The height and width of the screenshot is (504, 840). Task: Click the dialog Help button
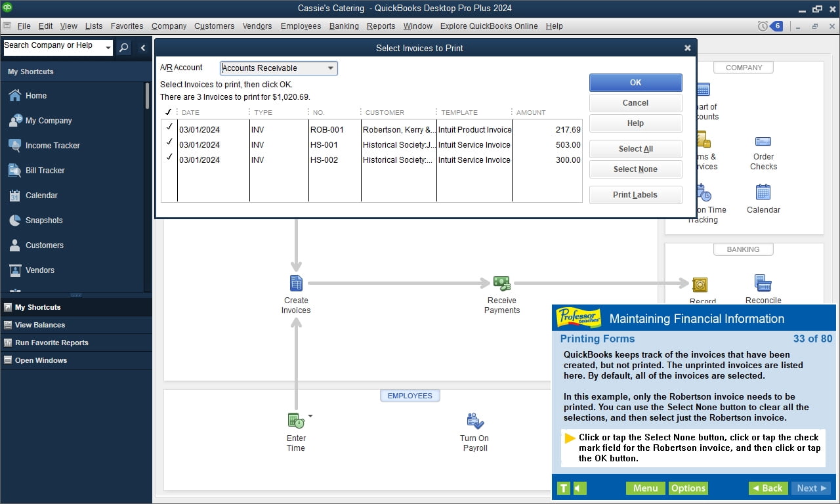(x=635, y=123)
